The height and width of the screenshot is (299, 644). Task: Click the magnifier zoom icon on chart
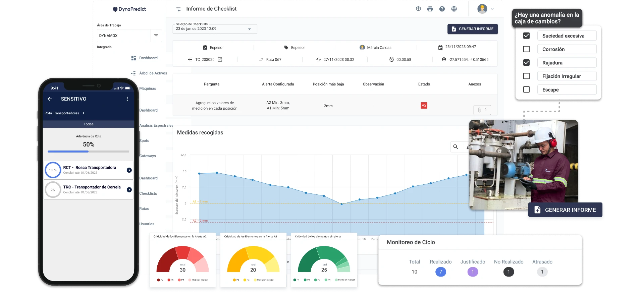[455, 147]
